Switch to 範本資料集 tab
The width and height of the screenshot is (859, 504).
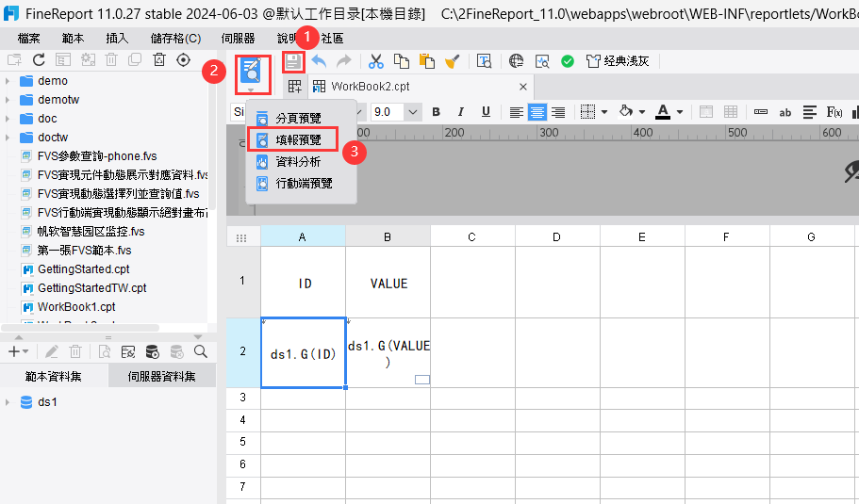point(54,377)
